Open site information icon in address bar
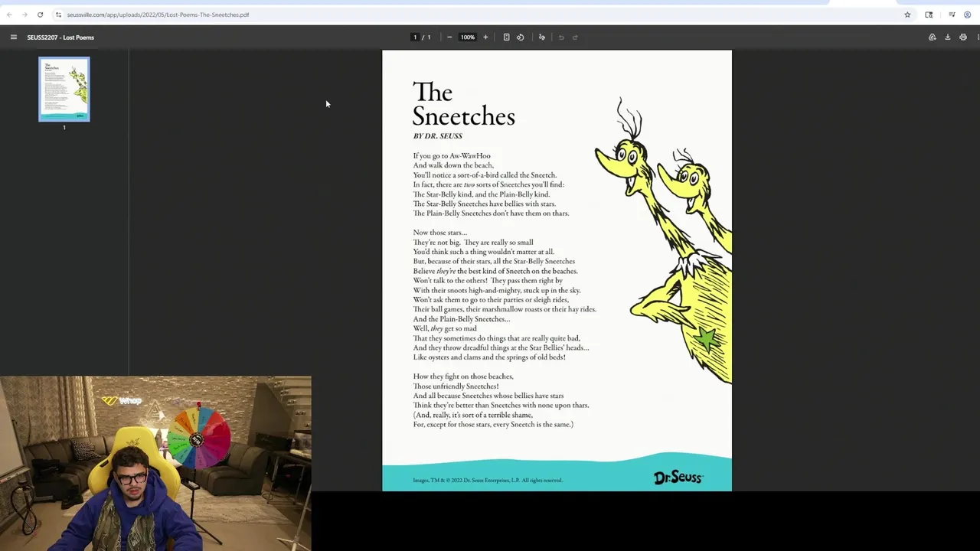Viewport: 980px width, 551px height. (58, 15)
